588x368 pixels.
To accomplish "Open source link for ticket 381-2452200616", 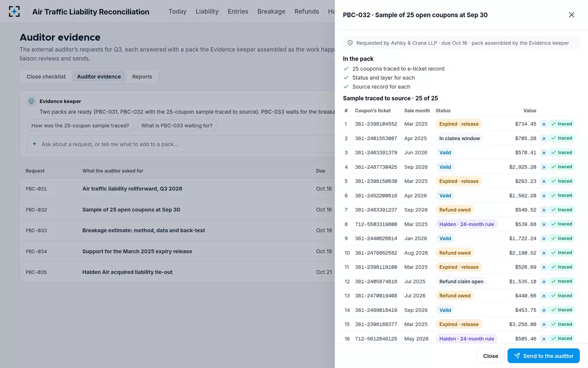I will pyautogui.click(x=543, y=195).
